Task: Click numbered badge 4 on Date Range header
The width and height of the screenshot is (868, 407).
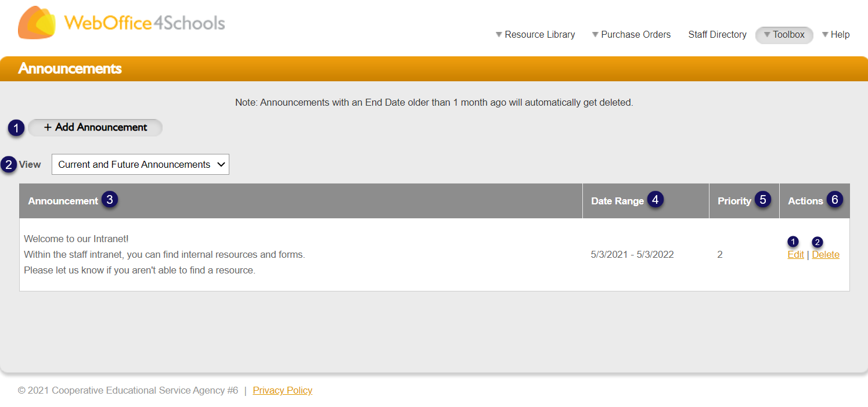Action: [x=655, y=200]
